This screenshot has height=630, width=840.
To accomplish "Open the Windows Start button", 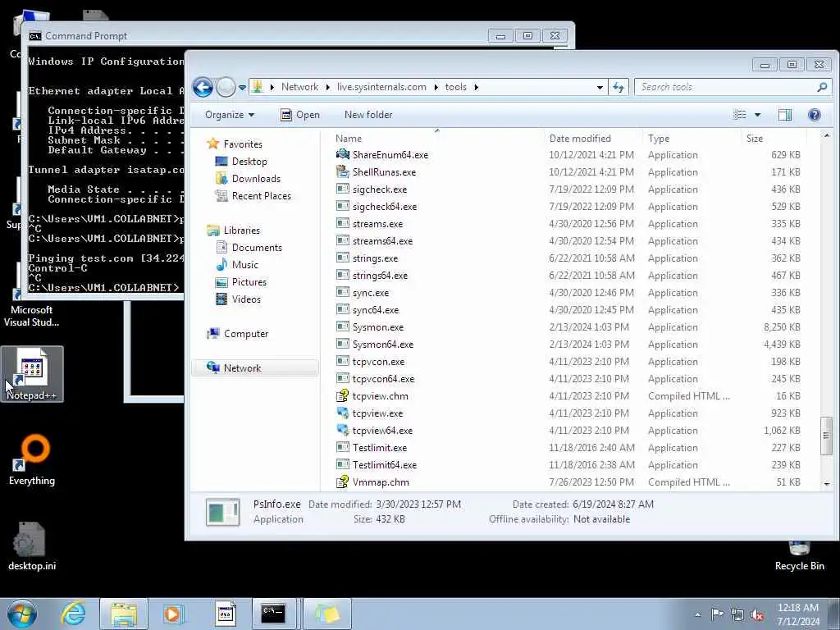I will [x=22, y=614].
